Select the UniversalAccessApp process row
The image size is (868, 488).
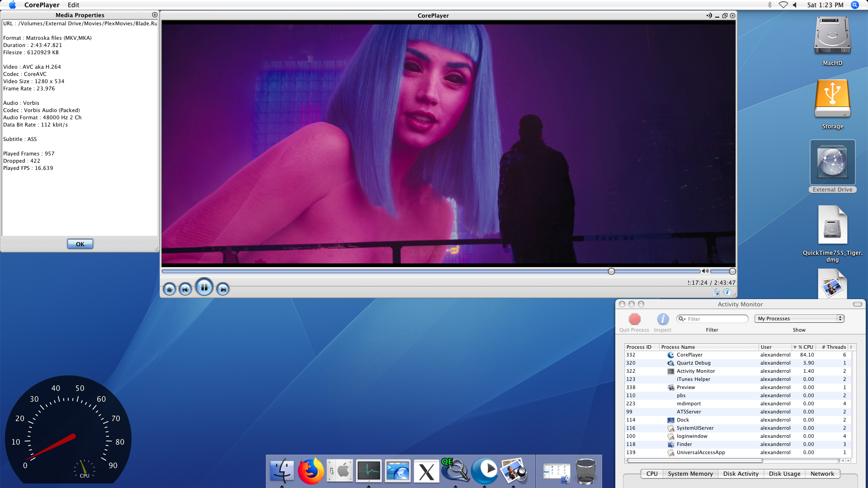pyautogui.click(x=737, y=452)
